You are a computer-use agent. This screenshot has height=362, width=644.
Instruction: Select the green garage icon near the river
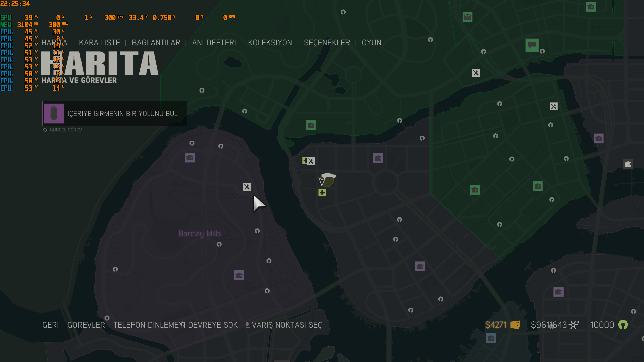[x=311, y=125]
